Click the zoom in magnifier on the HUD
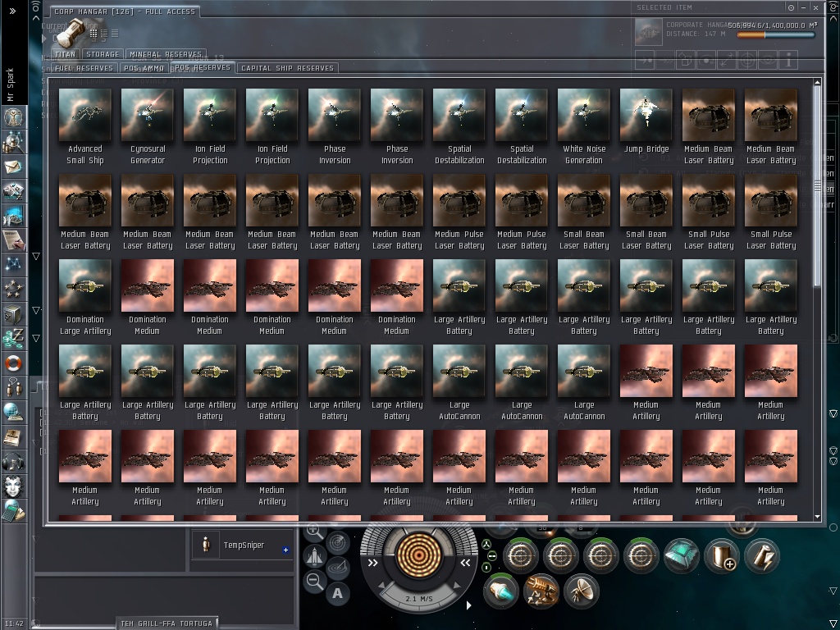The image size is (840, 630). click(x=314, y=532)
